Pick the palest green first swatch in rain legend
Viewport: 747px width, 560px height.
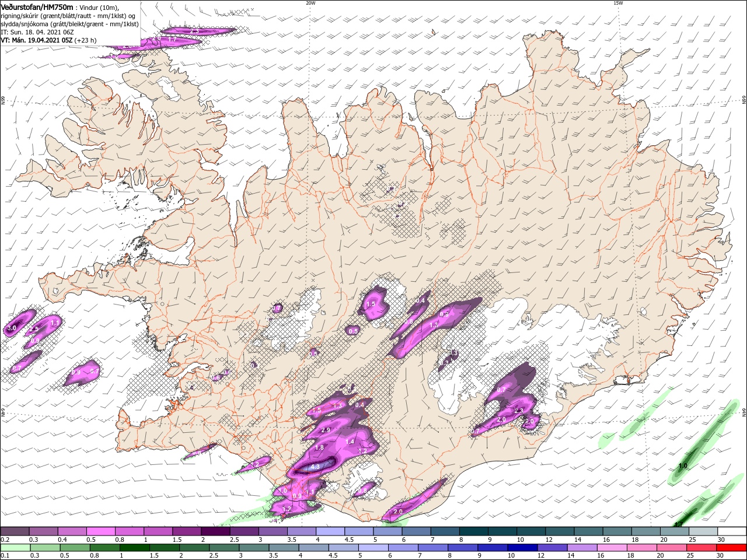click(x=15, y=548)
